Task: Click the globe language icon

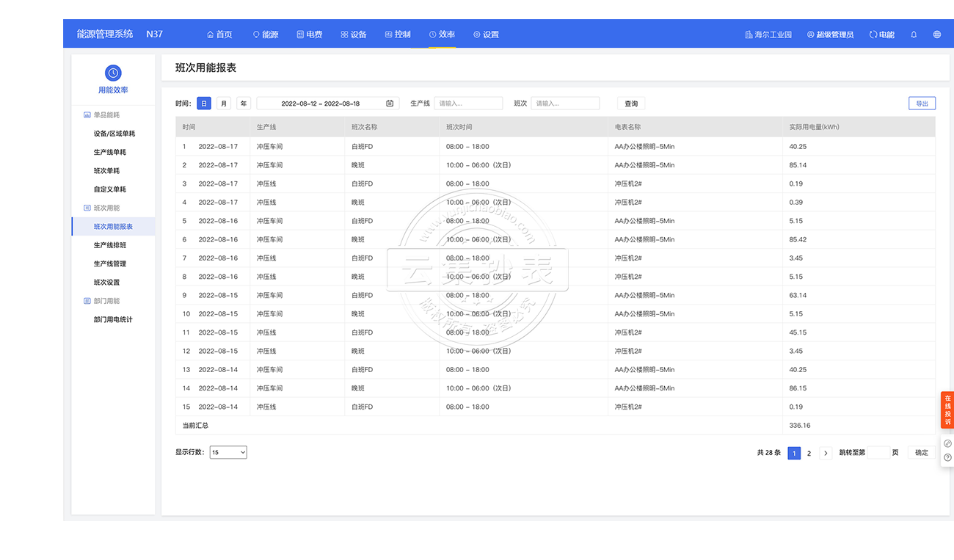Action: [937, 34]
